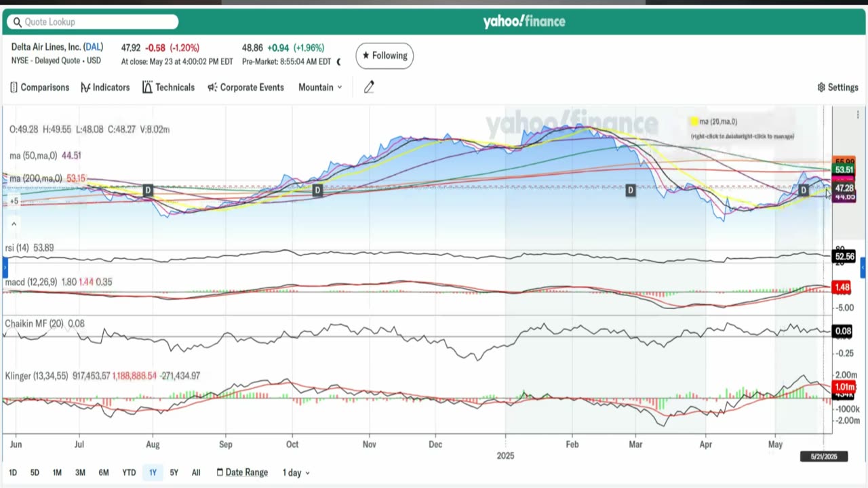Click the calendar icon beside Date Range
The height and width of the screenshot is (488, 868).
pyautogui.click(x=220, y=472)
